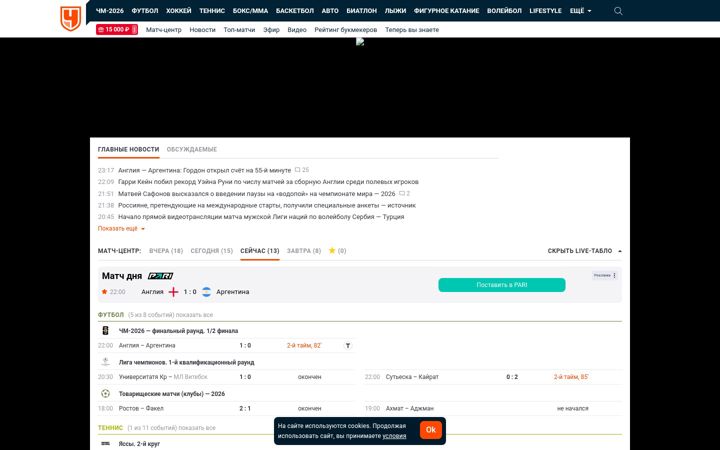The image size is (720, 450).
Task: Open ФУТБОЛ in the top navigation
Action: (145, 11)
